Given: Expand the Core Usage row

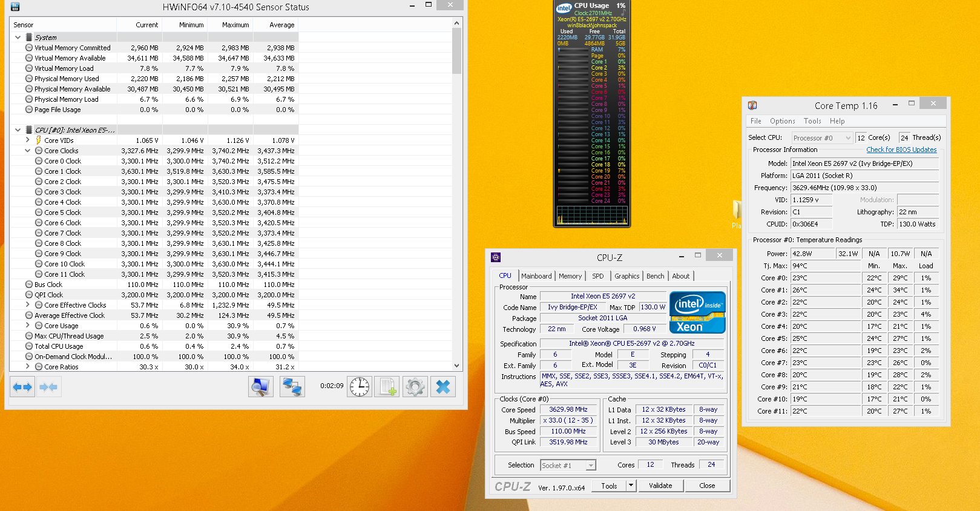Looking at the screenshot, I should click(27, 326).
